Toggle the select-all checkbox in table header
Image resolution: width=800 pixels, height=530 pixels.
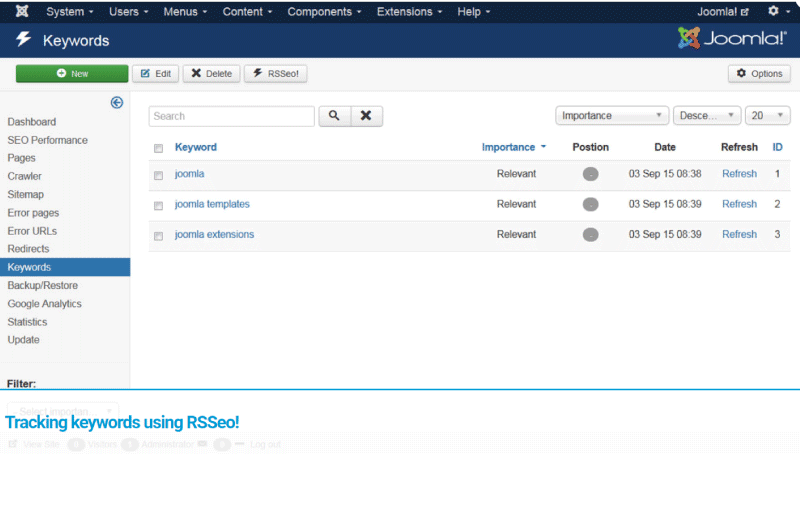click(x=158, y=148)
